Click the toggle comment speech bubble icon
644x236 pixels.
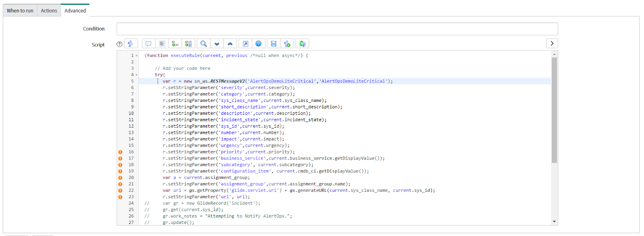pyautogui.click(x=149, y=43)
